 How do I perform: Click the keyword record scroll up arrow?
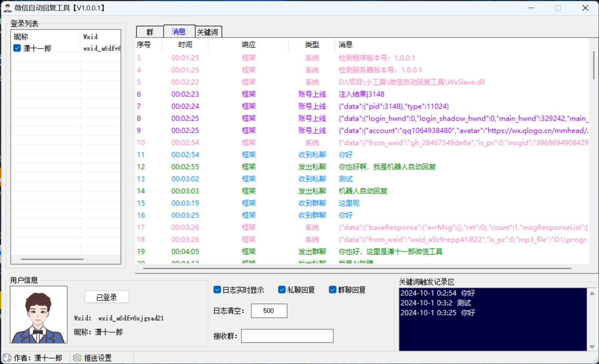592,293
